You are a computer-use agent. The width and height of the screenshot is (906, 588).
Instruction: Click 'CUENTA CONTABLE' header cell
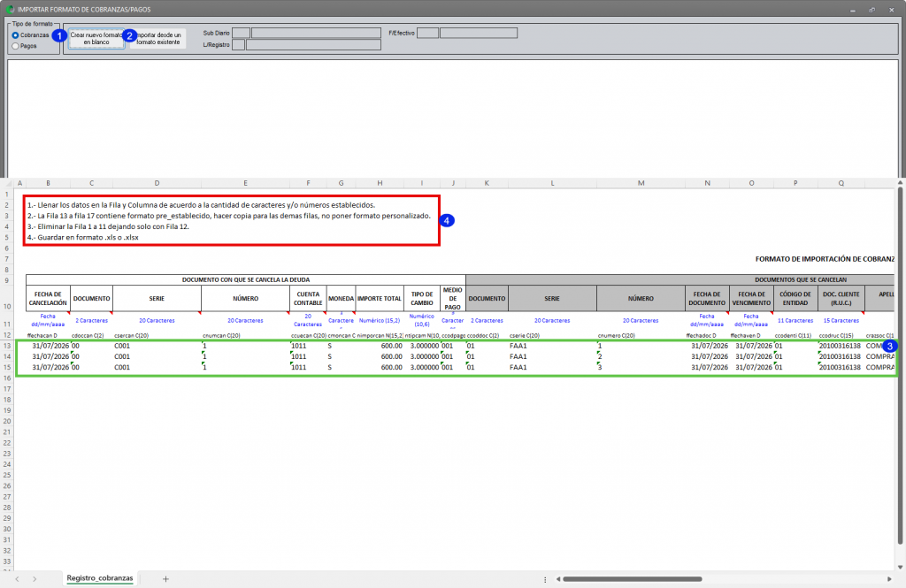(308, 298)
